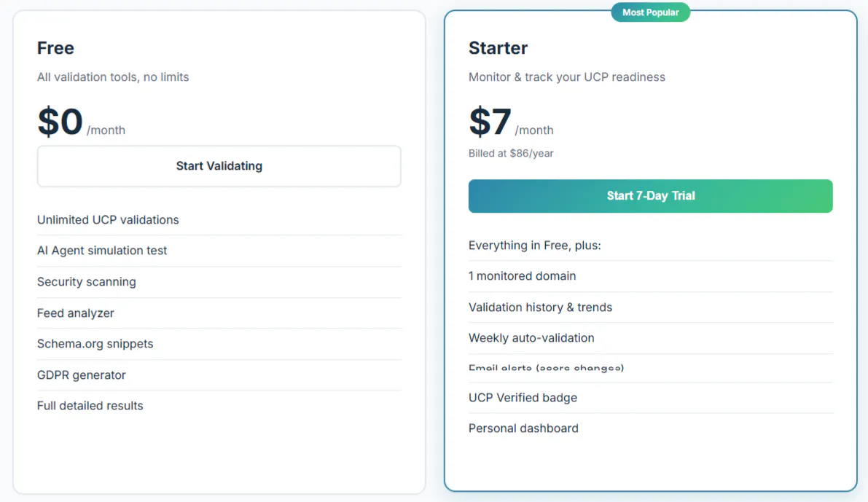Image resolution: width=868 pixels, height=502 pixels.
Task: Click the Starter plan heading
Action: click(498, 48)
